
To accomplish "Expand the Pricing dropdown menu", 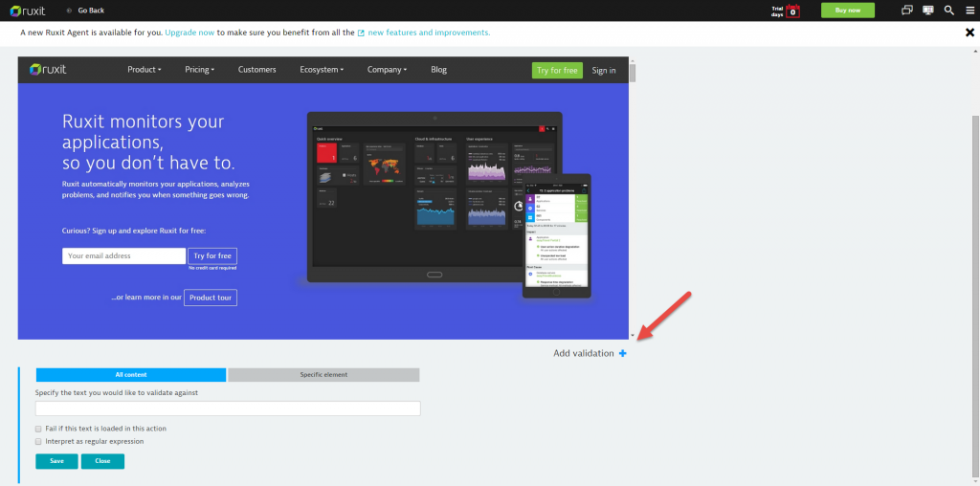I will 199,70.
